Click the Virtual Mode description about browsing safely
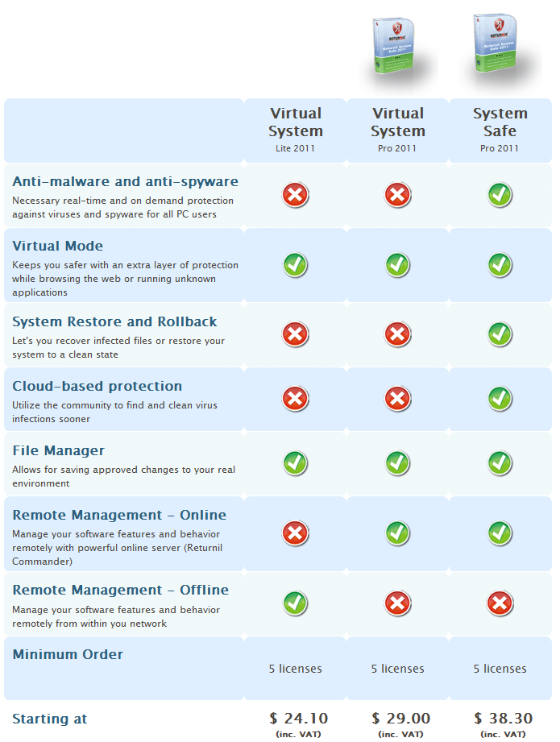Viewport: 560px width, 742px height. [x=125, y=279]
